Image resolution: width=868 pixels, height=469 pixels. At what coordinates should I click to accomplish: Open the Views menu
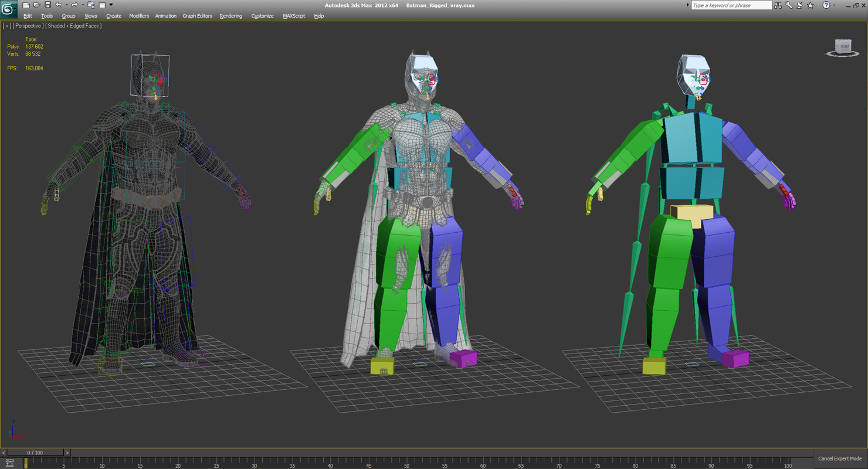pyautogui.click(x=91, y=16)
